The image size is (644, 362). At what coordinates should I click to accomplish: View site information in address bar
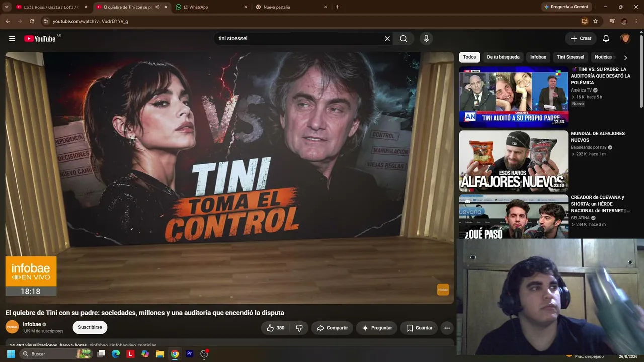tap(46, 21)
